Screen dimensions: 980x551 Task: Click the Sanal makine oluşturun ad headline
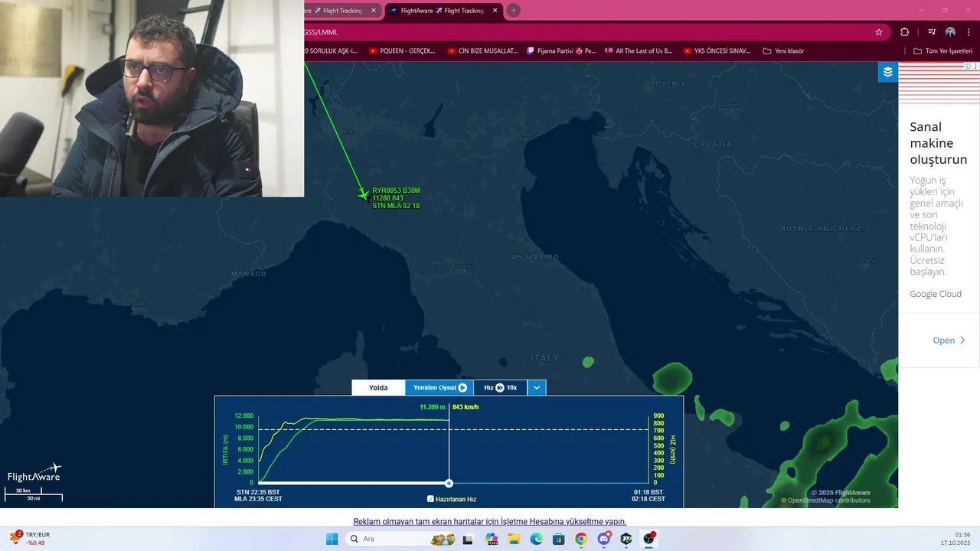(938, 143)
